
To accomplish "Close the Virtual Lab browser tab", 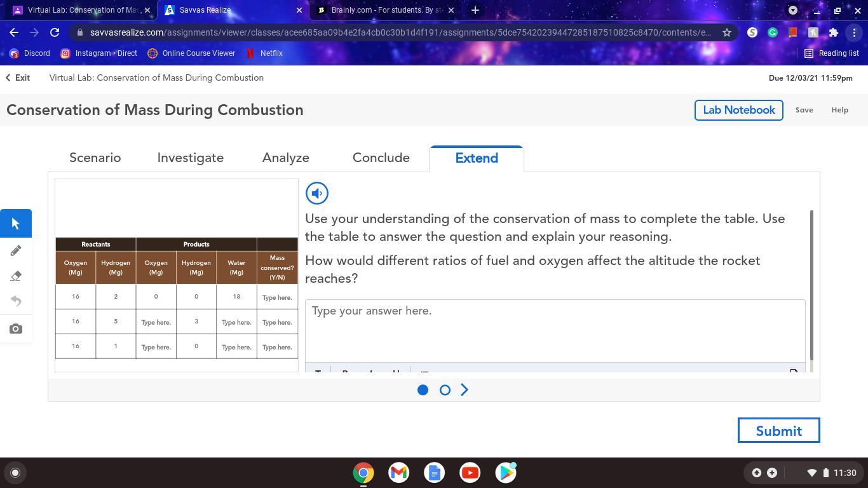I will (x=147, y=10).
